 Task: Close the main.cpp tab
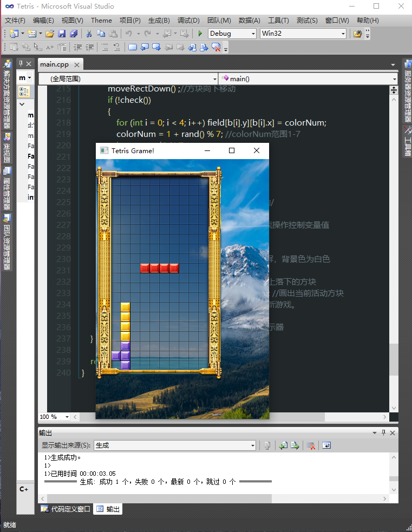click(x=77, y=65)
